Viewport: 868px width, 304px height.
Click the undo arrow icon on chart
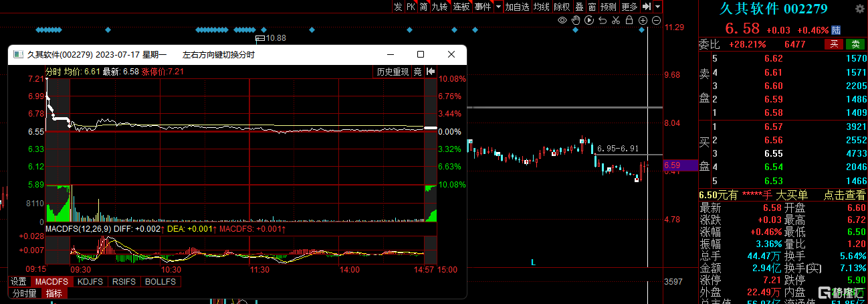point(603,21)
